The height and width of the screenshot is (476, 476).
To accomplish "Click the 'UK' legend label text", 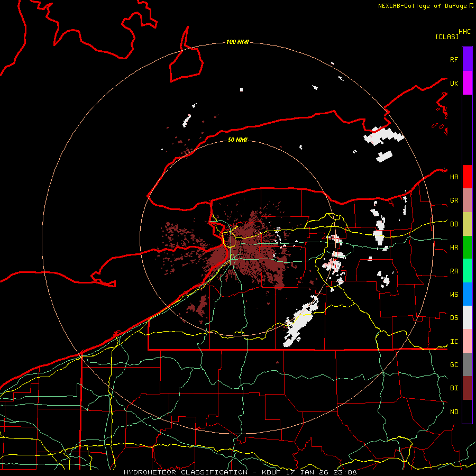I will click(x=454, y=83).
